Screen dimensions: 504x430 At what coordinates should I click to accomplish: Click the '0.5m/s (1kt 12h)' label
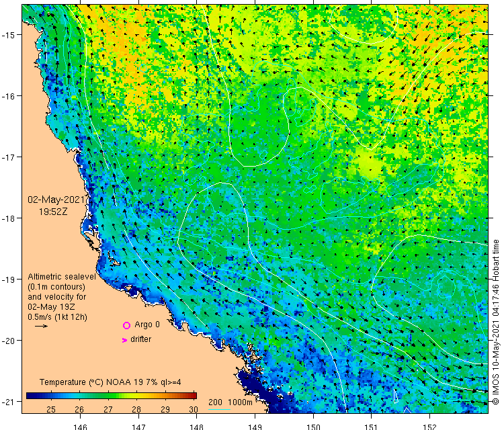point(57,317)
